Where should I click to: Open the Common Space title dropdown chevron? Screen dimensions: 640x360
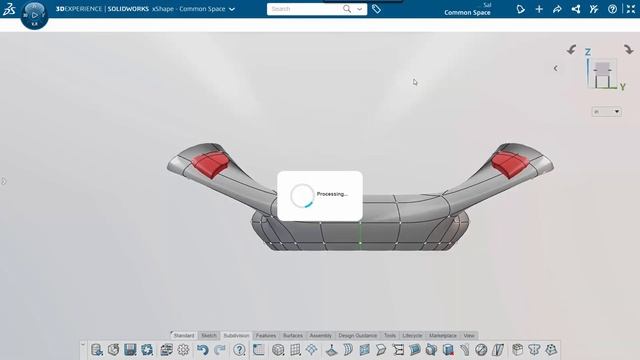[232, 9]
